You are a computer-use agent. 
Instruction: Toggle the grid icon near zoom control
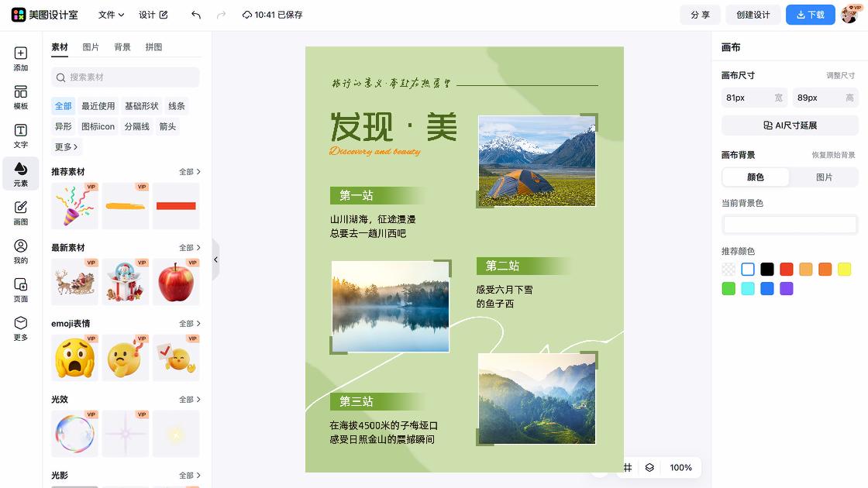click(x=627, y=468)
